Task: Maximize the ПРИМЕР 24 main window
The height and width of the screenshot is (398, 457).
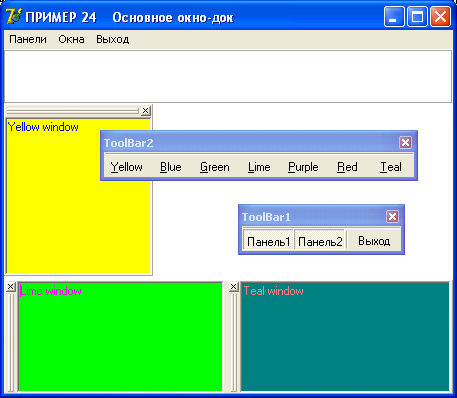Action: pos(417,17)
